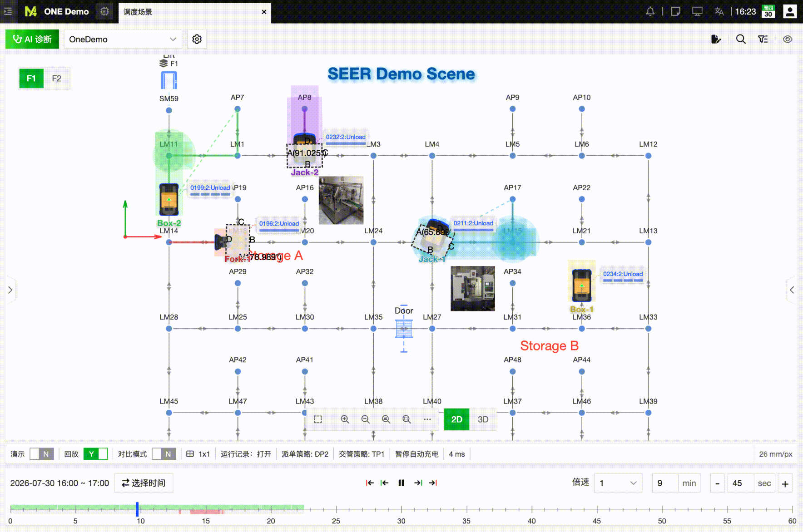Open the 倍速 speed dropdown

tap(618, 483)
